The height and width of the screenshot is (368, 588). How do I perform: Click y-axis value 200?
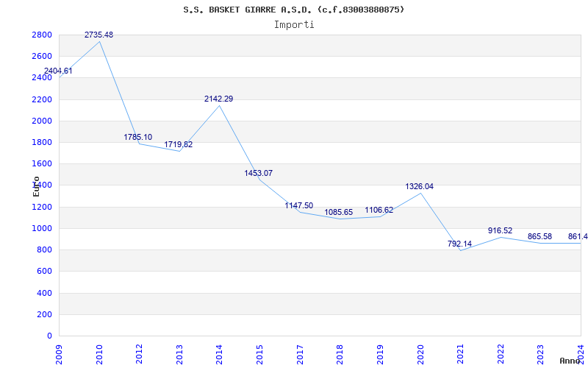tap(44, 314)
